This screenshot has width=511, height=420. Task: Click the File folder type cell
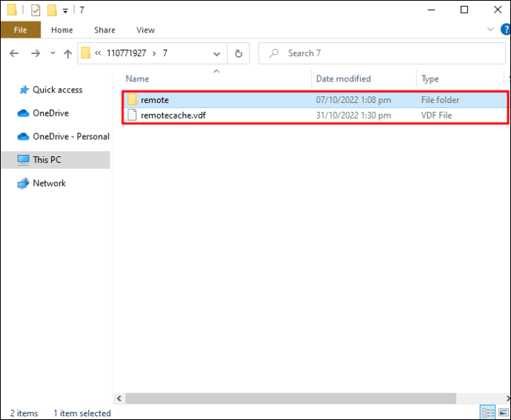tap(440, 100)
